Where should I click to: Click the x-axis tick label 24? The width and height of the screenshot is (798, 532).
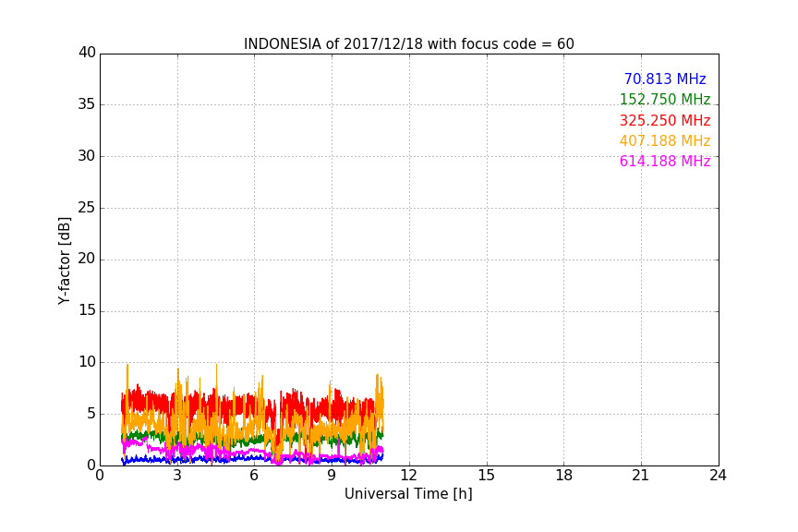tap(718, 476)
